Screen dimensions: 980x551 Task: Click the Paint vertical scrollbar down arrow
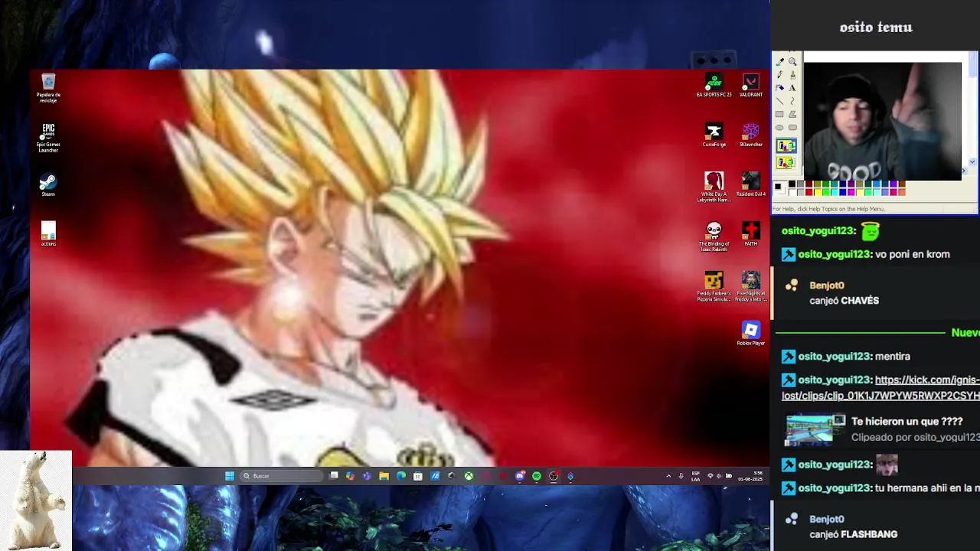pyautogui.click(x=973, y=161)
